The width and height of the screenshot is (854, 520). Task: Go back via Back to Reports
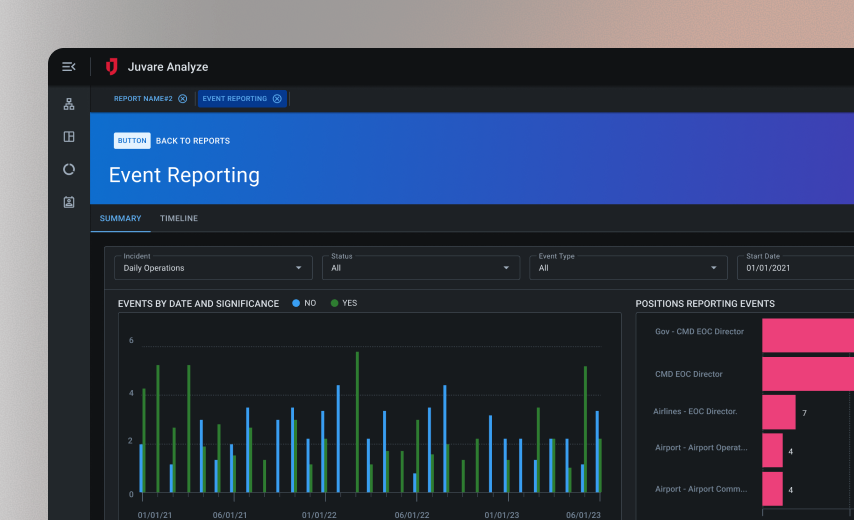point(193,141)
